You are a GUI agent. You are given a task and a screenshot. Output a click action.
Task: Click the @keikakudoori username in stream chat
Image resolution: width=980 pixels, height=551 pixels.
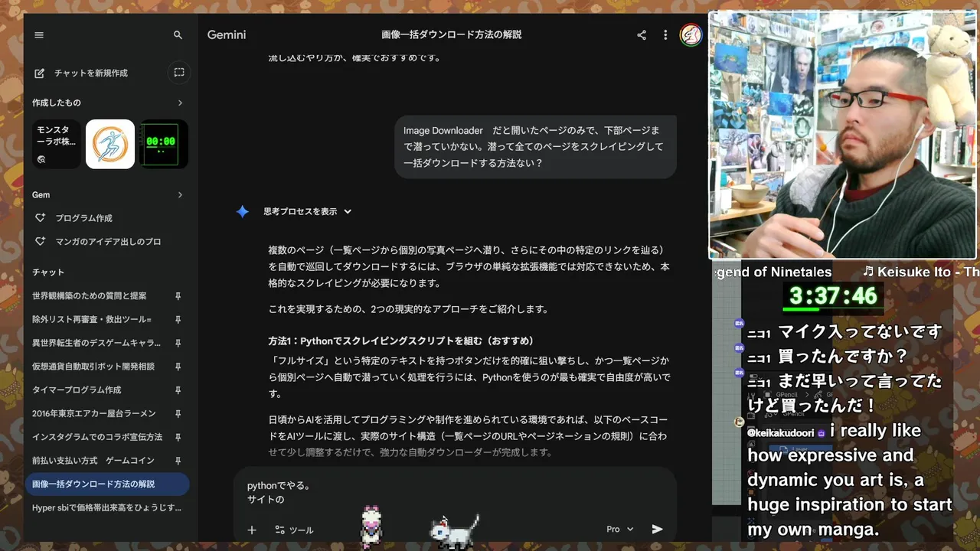tap(781, 432)
